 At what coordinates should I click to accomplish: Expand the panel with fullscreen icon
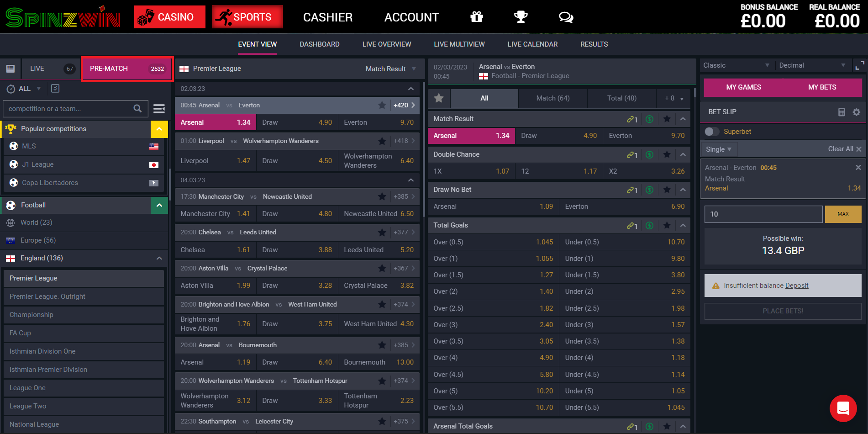[x=859, y=65]
